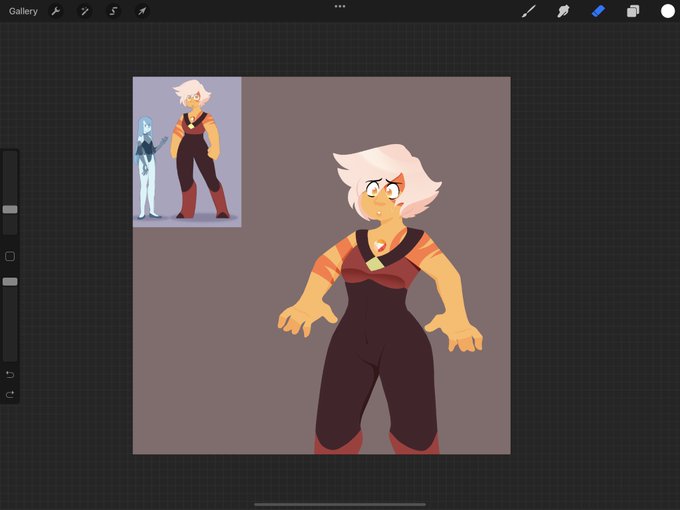
Task: Open the Actions wrench menu
Action: (x=56, y=11)
